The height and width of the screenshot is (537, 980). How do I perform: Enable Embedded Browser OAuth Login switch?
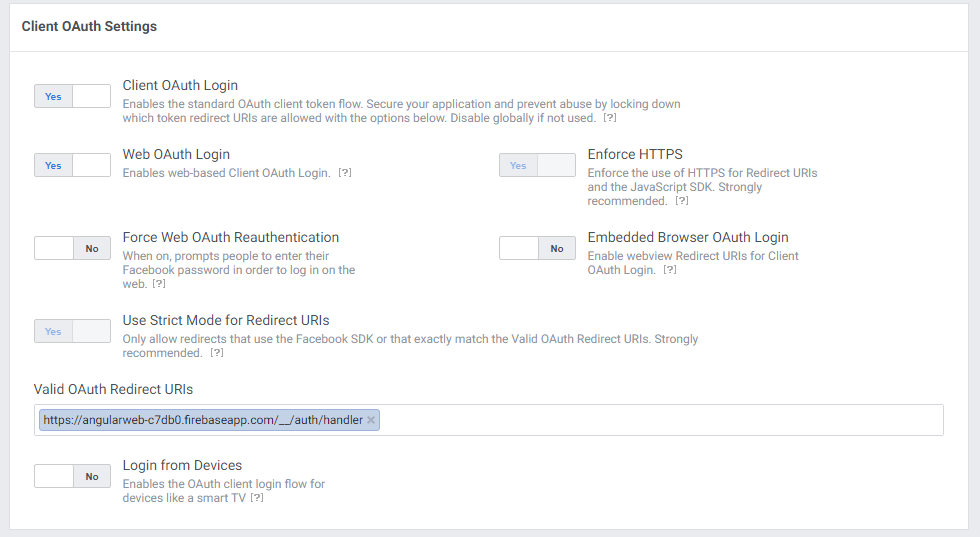point(538,248)
